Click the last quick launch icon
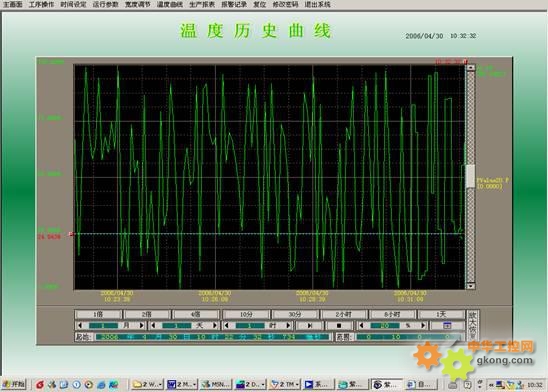The height and width of the screenshot is (392, 548). (x=113, y=385)
